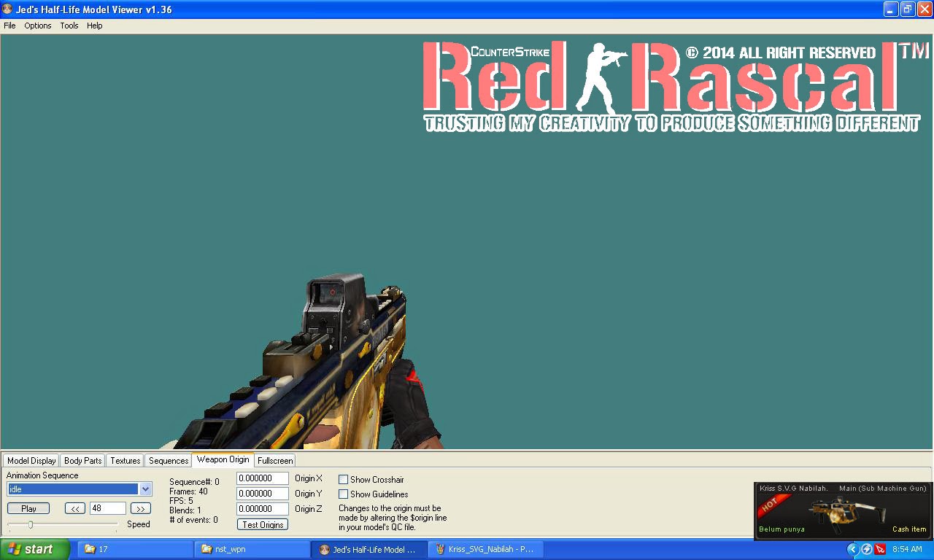
Task: Open the Tools menu
Action: point(69,26)
